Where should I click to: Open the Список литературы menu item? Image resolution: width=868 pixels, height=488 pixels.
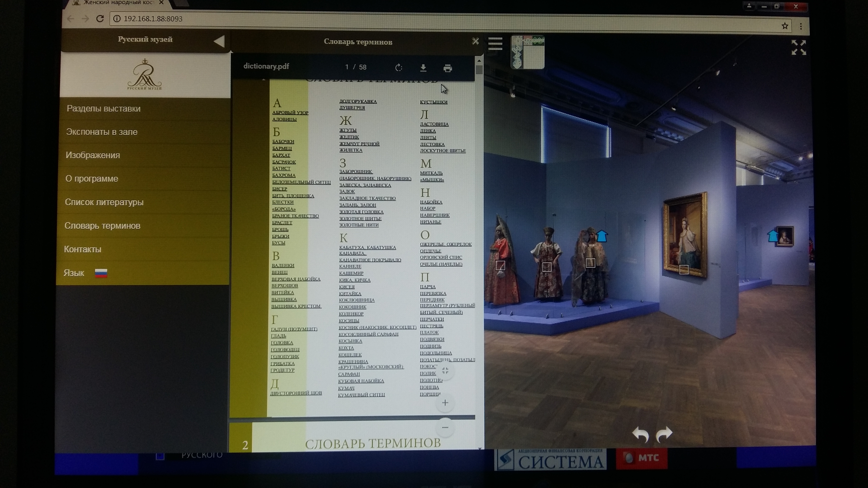click(x=104, y=202)
